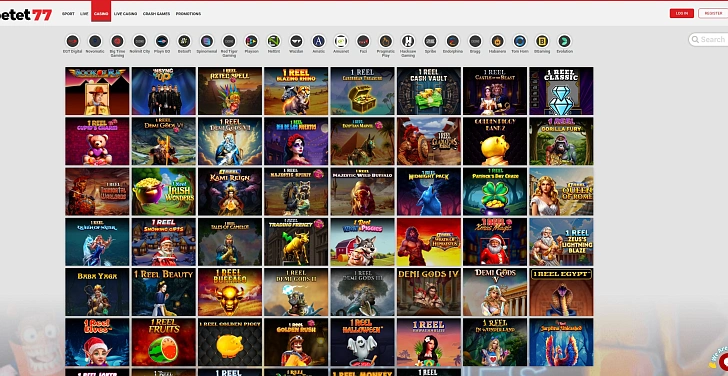Open the Live menu item
The height and width of the screenshot is (376, 728).
pos(84,14)
